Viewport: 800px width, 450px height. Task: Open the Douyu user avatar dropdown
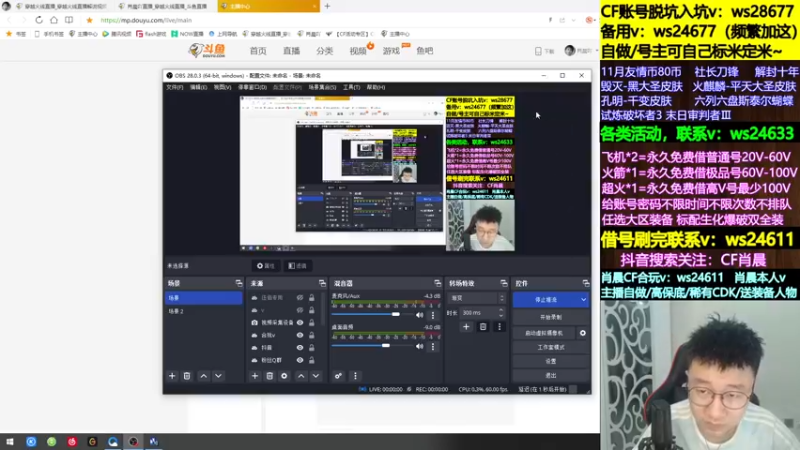tap(581, 51)
